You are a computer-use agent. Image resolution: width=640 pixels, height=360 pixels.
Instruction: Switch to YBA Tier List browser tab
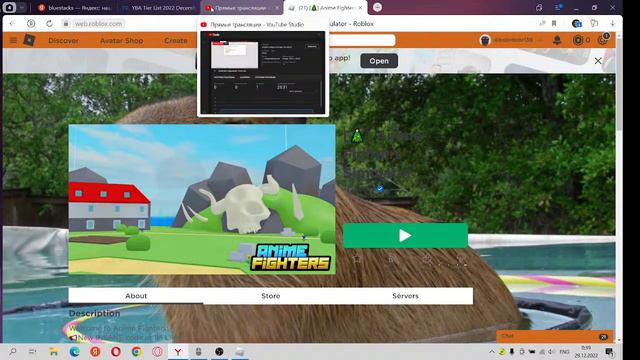coord(158,8)
